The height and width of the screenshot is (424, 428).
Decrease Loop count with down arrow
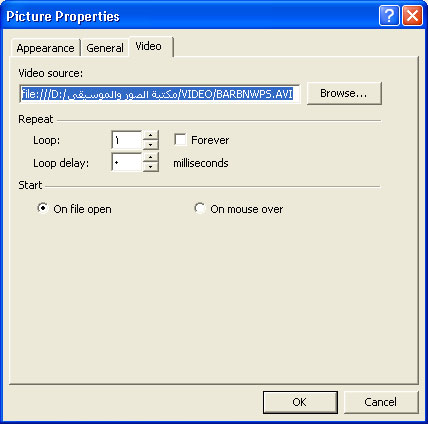click(151, 145)
